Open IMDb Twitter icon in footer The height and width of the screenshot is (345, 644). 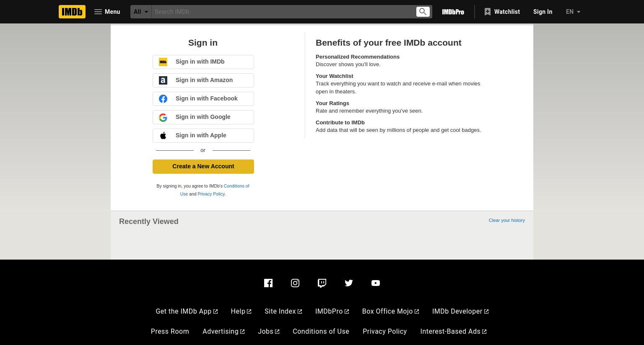349,283
